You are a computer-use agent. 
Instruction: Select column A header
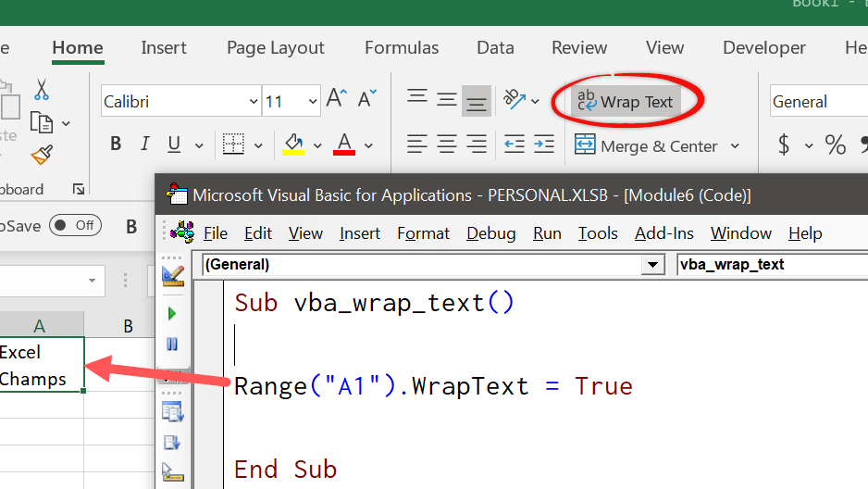[x=40, y=325]
